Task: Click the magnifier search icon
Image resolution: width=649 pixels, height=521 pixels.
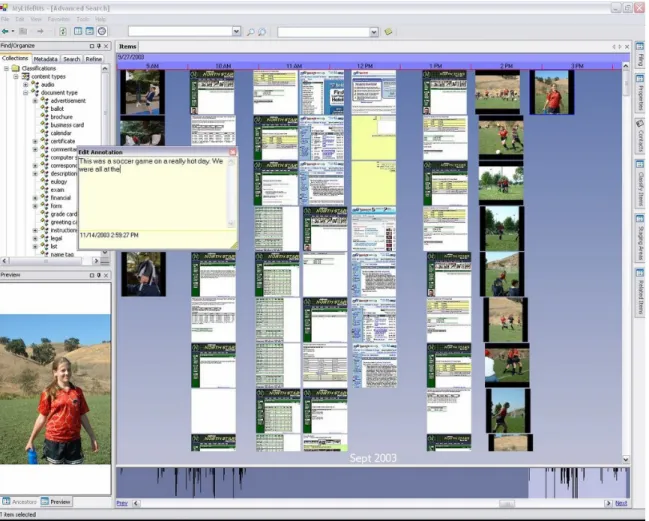Action: [250, 32]
